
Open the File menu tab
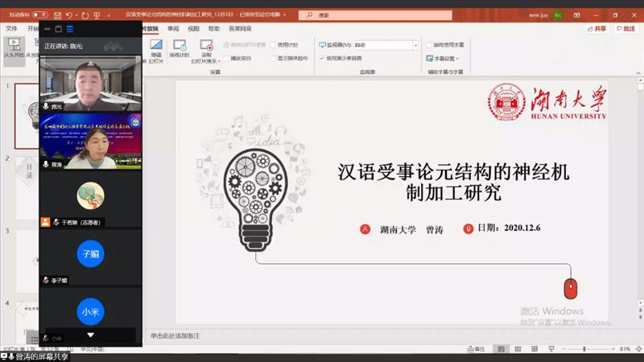point(12,28)
